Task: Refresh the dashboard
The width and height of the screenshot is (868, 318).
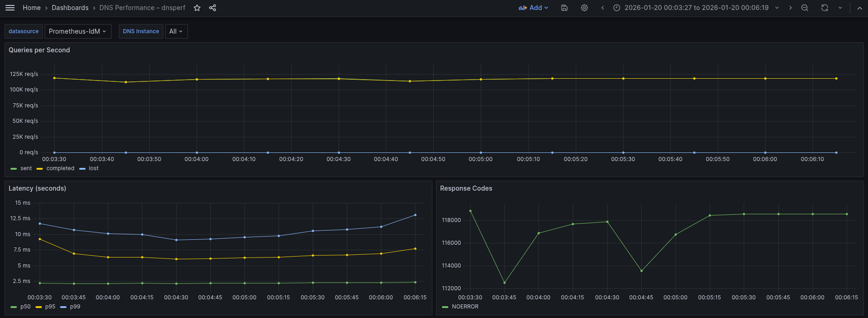Action: [x=824, y=8]
